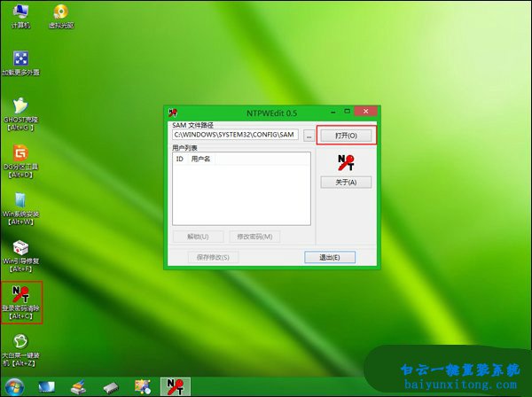Click NTPWEdit title bar app icon
The image size is (532, 397).
[x=173, y=113]
